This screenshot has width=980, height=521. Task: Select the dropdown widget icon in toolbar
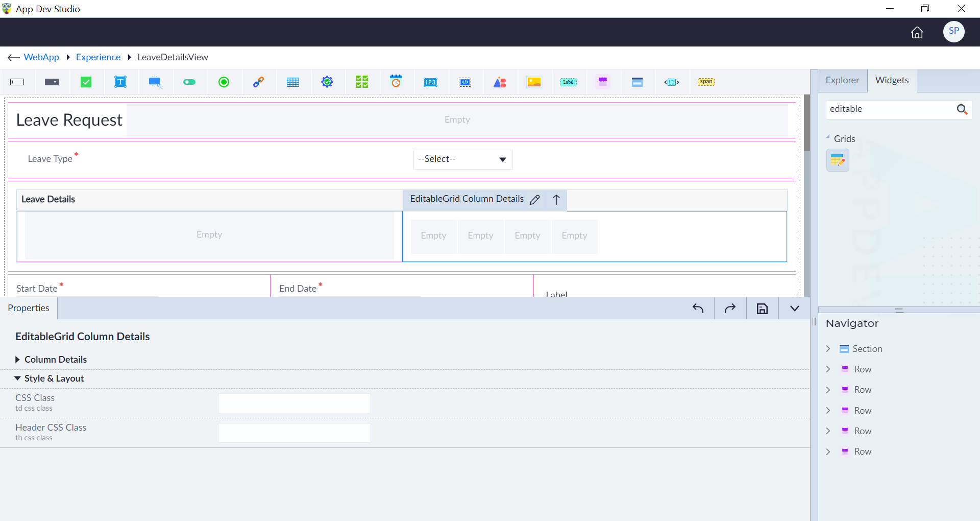coord(52,82)
